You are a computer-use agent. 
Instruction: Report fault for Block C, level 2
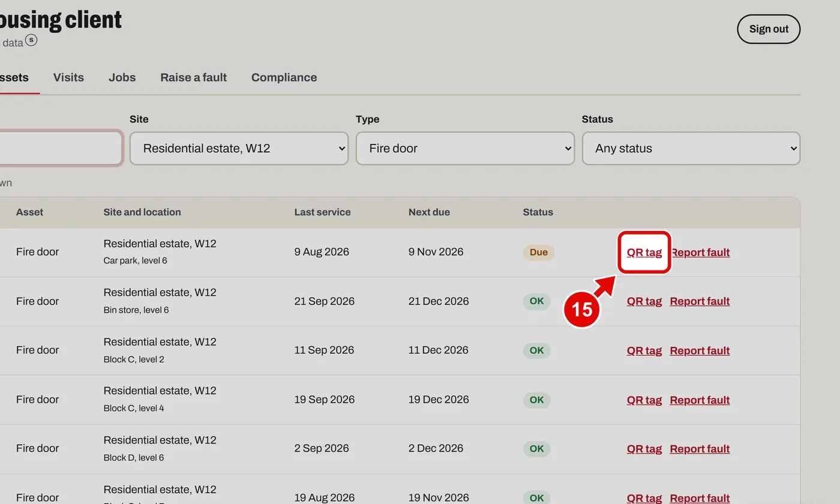pyautogui.click(x=700, y=350)
